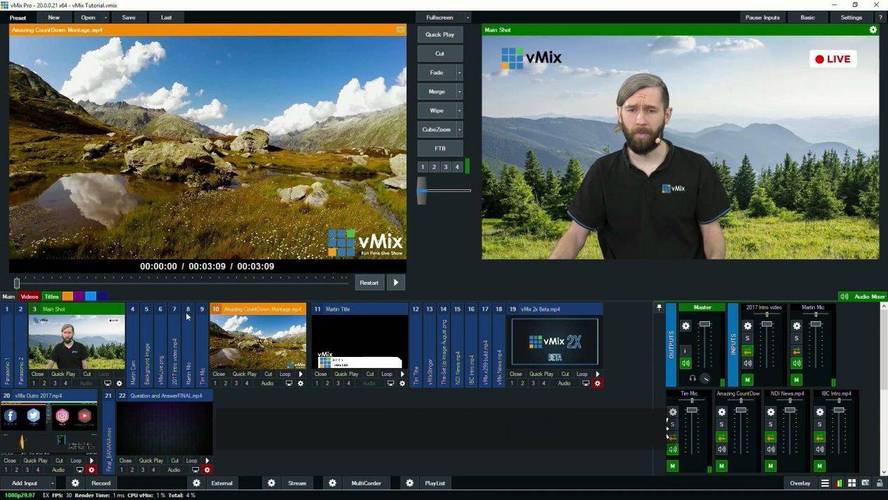
Task: Toggle mute on Martin Mic channel
Action: 797,364
